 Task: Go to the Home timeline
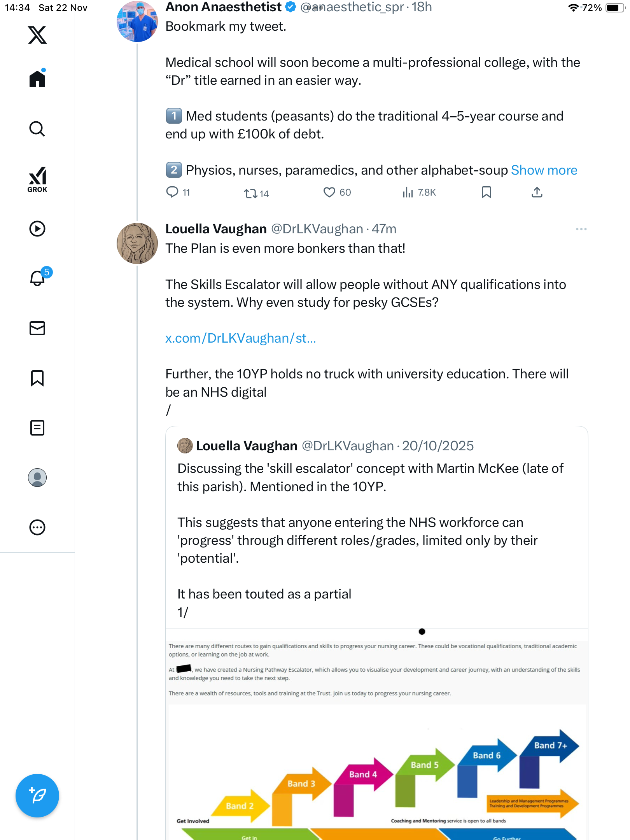[x=37, y=79]
